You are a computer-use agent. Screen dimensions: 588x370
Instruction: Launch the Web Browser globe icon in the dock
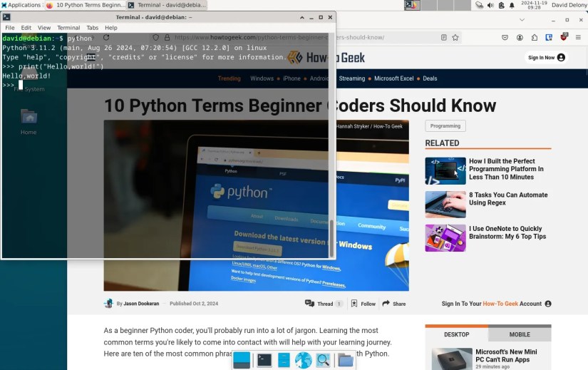coord(303,360)
